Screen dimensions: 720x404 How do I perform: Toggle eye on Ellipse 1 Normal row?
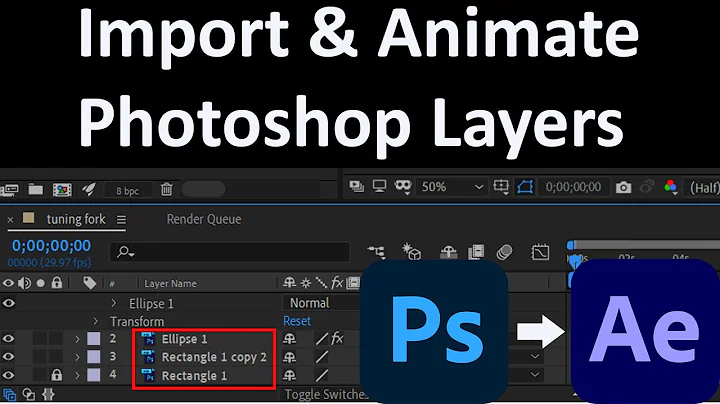point(8,303)
